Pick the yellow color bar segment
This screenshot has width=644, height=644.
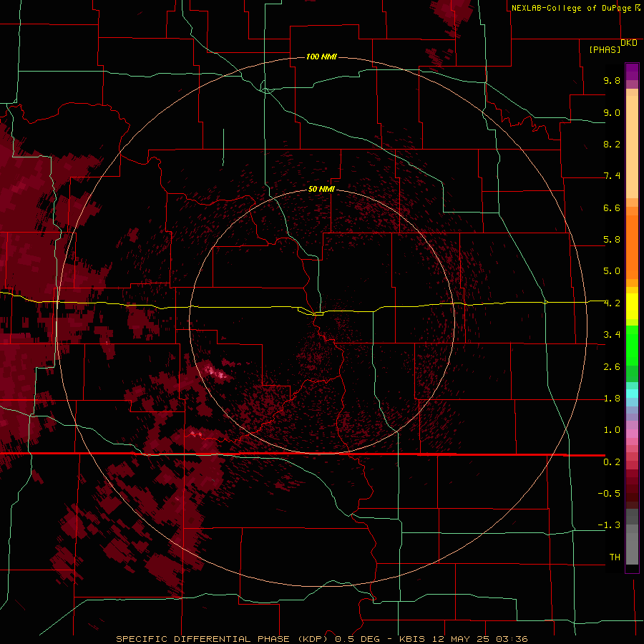pyautogui.click(x=632, y=306)
